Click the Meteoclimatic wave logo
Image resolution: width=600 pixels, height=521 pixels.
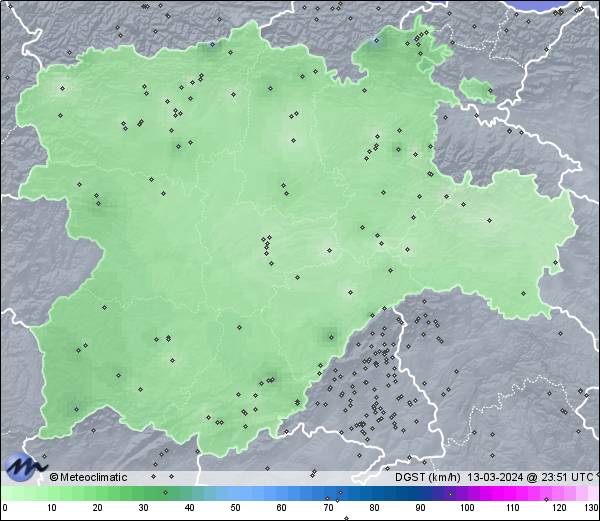(24, 467)
